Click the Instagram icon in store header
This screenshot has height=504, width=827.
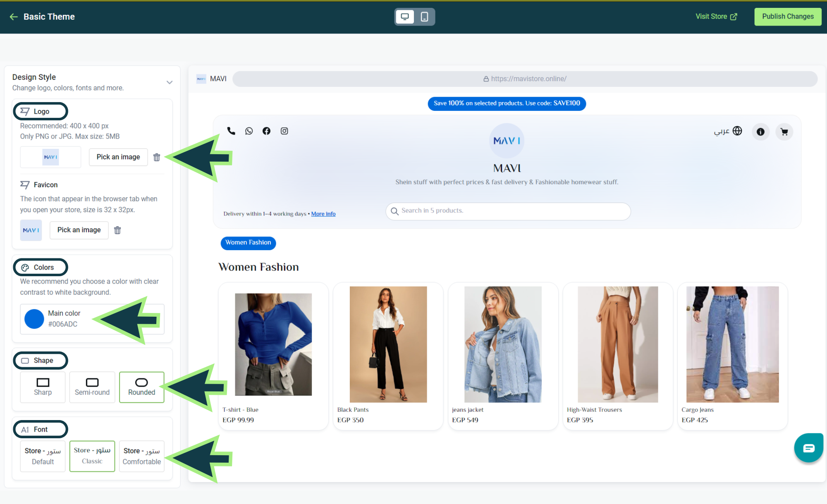tap(284, 131)
